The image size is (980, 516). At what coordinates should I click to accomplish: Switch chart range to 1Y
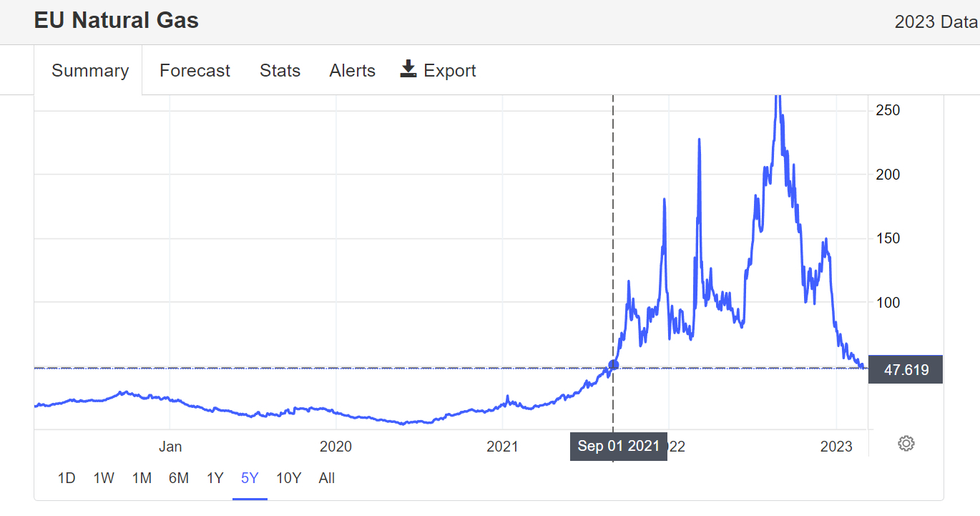pos(215,478)
